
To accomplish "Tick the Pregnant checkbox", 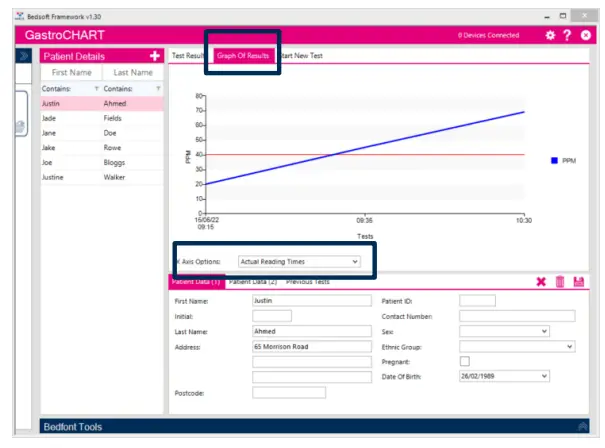I will (x=464, y=361).
